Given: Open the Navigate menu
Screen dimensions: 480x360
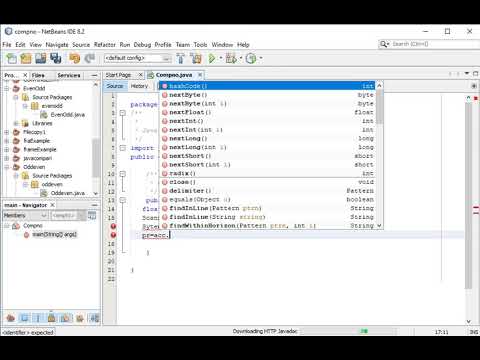Looking at the screenshot, I should (57, 45).
